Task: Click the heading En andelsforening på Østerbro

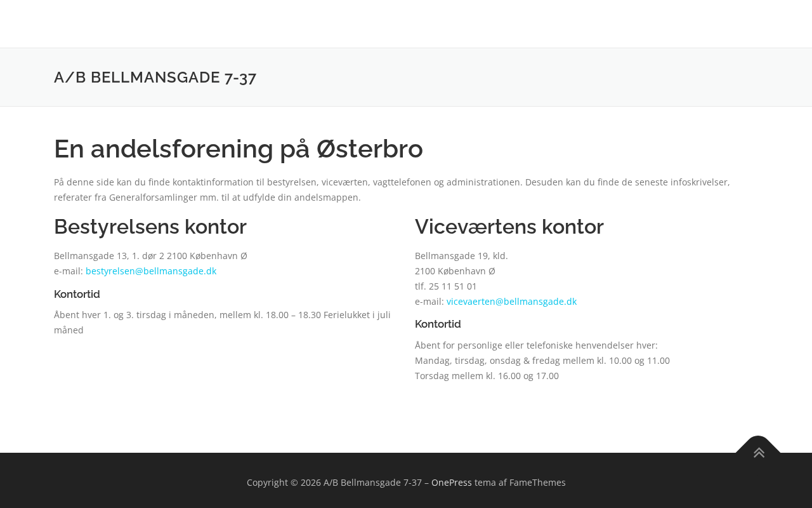Action: (239, 149)
